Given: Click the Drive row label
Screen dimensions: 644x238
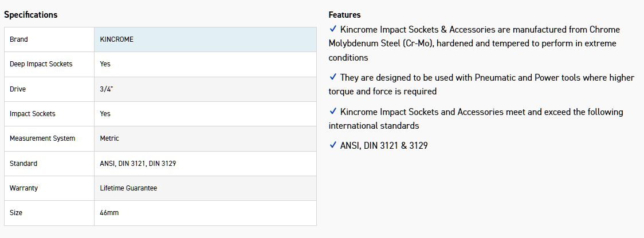Looking at the screenshot, I should click(x=18, y=89).
